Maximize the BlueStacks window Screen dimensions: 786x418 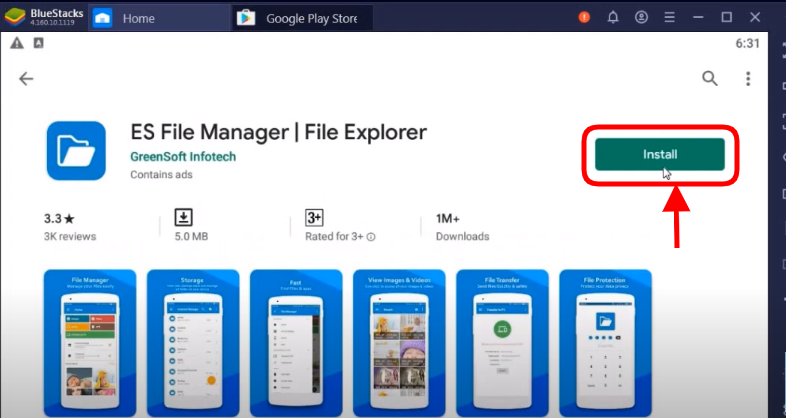[x=727, y=18]
